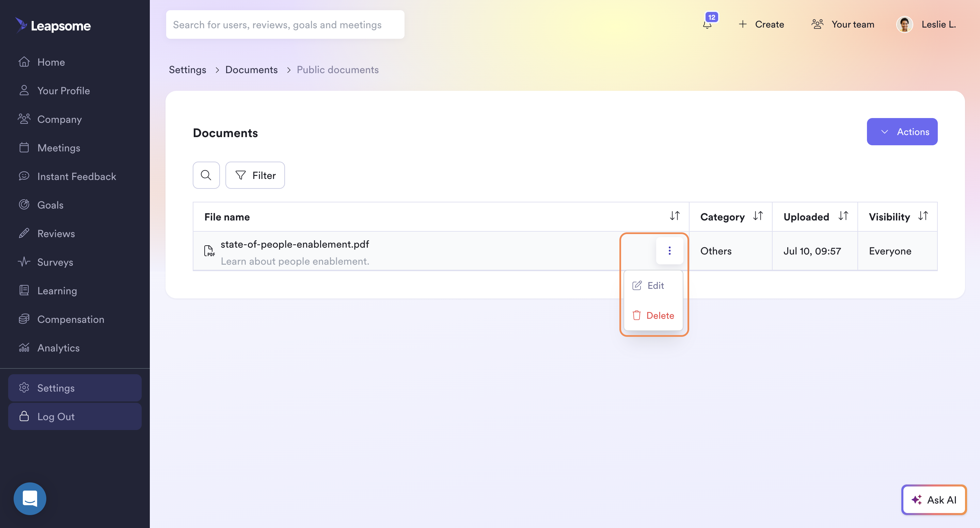Click the documents search magnifier button

(206, 175)
